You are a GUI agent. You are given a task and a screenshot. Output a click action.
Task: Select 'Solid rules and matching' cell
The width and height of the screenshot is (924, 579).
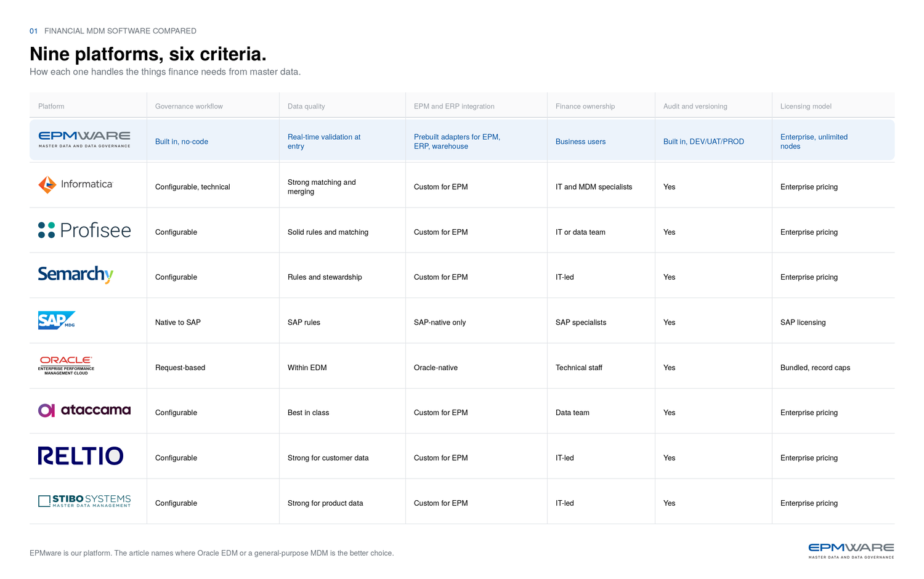coord(328,232)
